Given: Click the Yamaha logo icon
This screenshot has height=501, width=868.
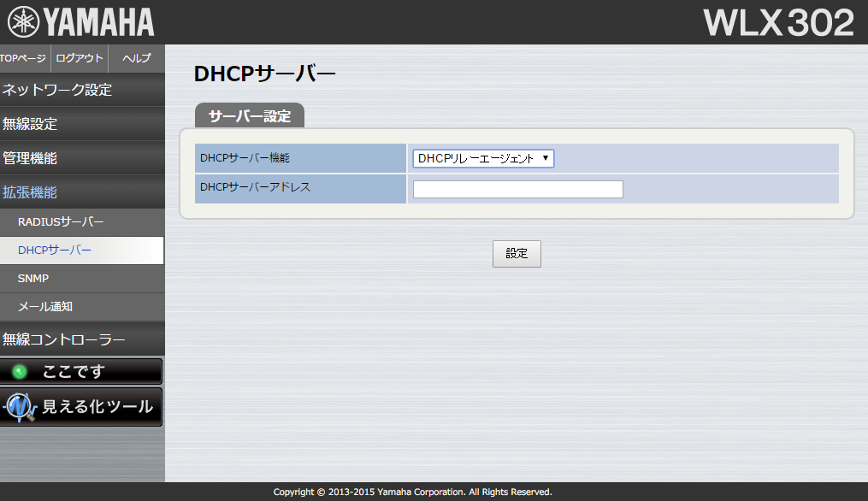Looking at the screenshot, I should (24, 21).
